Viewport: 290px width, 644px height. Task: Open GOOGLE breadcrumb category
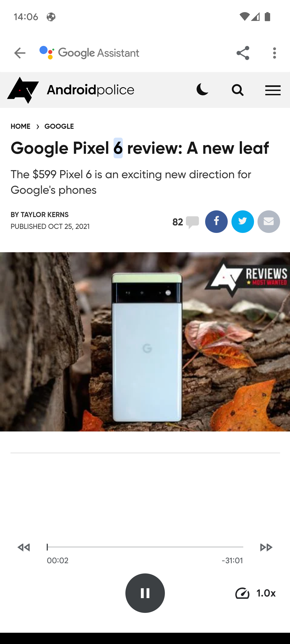tap(59, 126)
